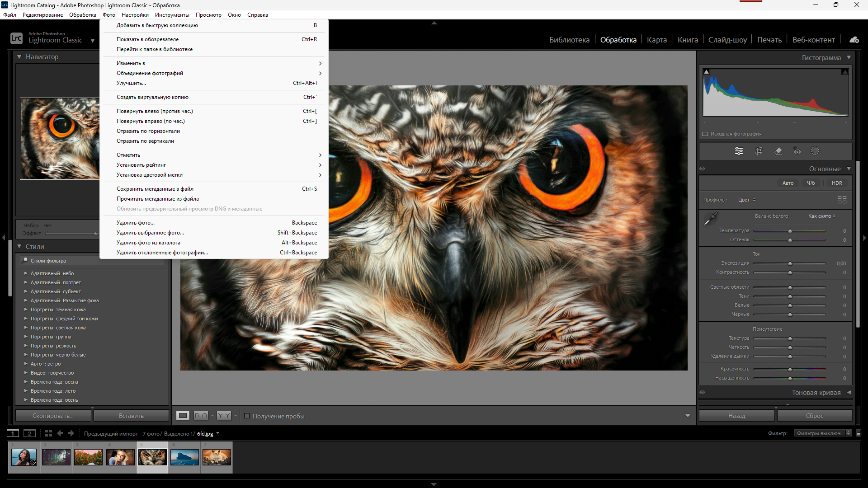Open the Как снято white balance dropdown
Viewport: 868px width, 488px height.
point(821,216)
